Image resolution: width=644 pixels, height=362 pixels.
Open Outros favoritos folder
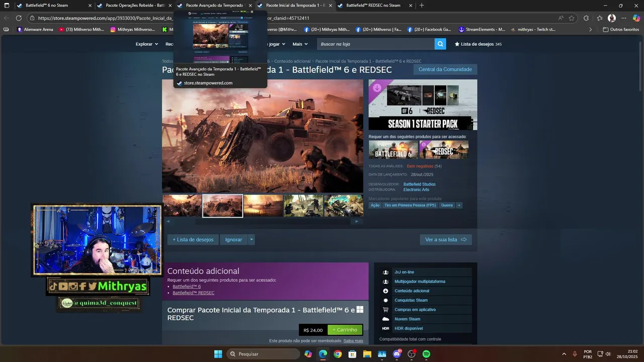point(621,30)
